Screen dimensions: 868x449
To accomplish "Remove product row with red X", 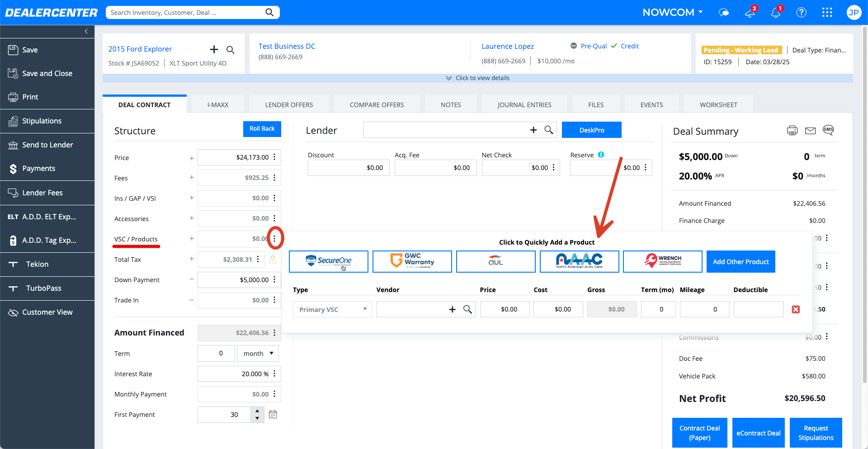I will (x=796, y=309).
